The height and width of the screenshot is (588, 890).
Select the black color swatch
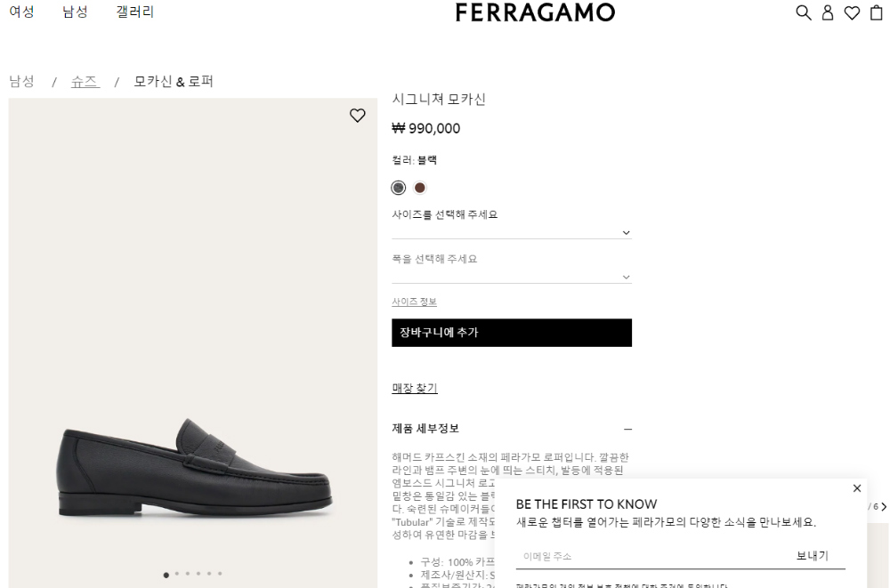coord(399,188)
